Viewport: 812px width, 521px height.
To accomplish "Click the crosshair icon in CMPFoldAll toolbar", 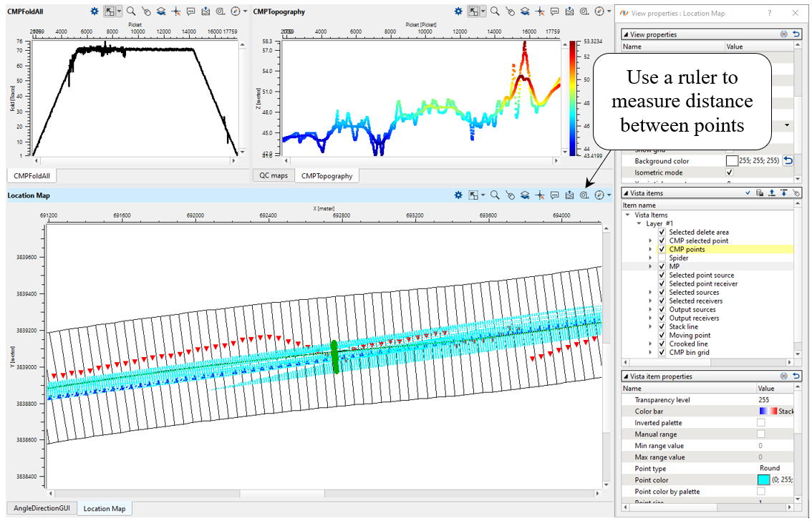I will pos(176,11).
